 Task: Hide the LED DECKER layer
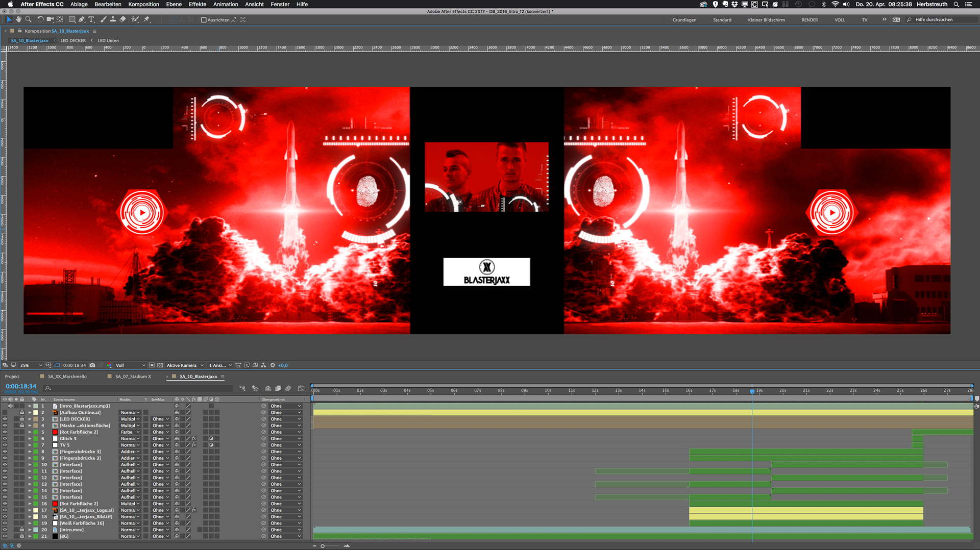click(x=5, y=419)
